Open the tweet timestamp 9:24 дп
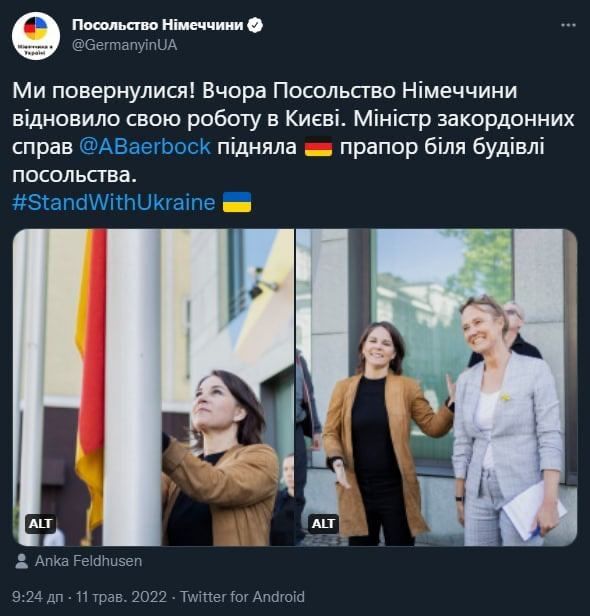 [x=37, y=597]
